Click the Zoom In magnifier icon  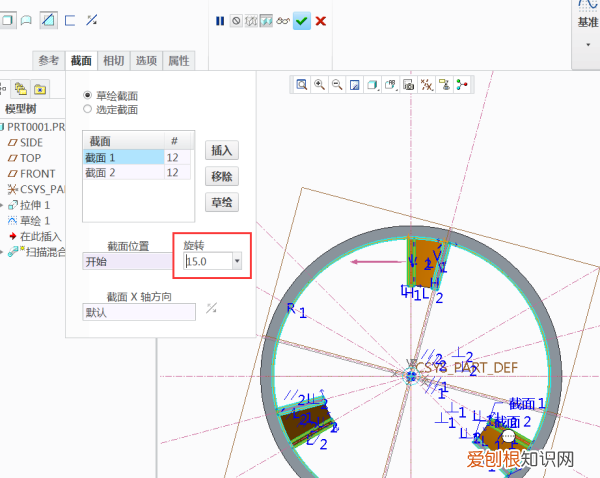tap(319, 85)
